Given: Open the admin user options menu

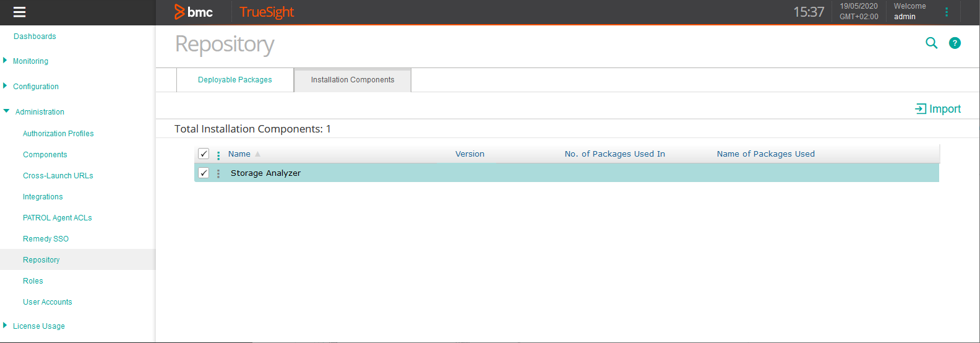Looking at the screenshot, I should [x=946, y=12].
